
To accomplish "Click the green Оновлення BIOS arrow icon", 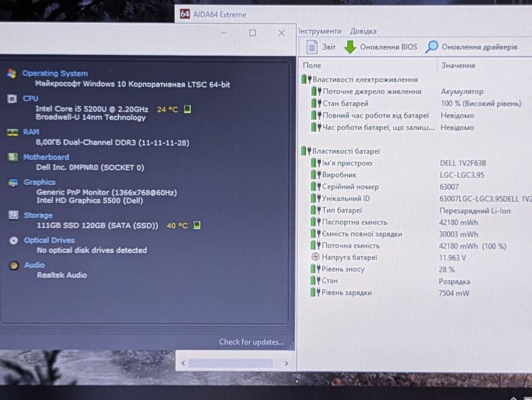I will coord(350,47).
